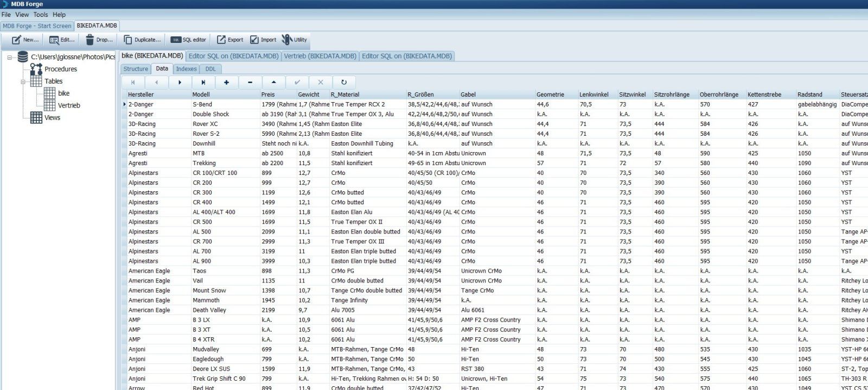Click the Preis column header
The width and height of the screenshot is (868, 390).
pos(278,95)
